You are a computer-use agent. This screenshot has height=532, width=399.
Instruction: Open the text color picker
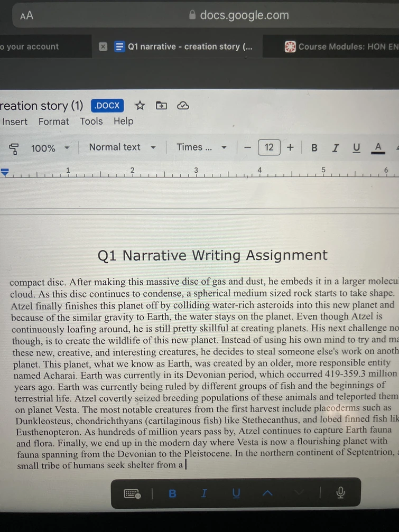[x=378, y=148]
